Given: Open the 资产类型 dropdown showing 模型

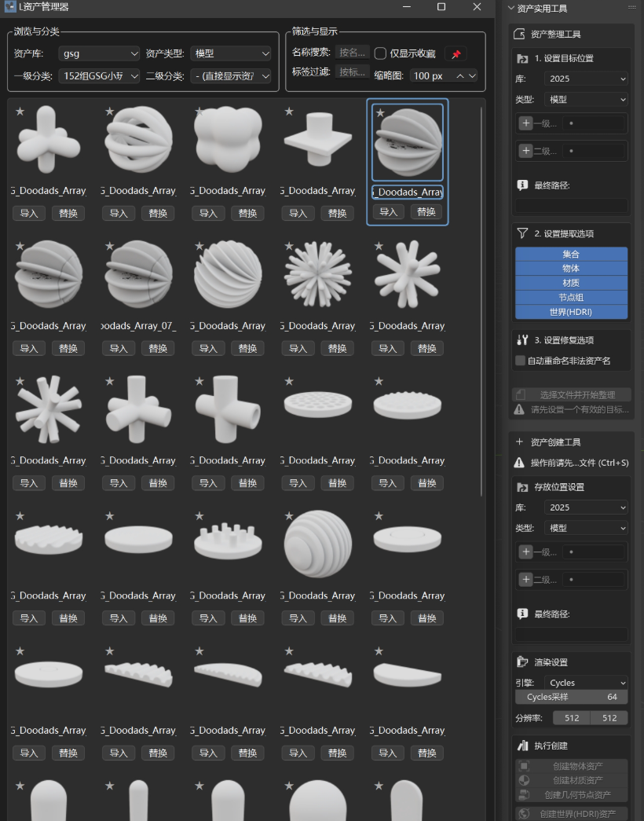Looking at the screenshot, I should [x=231, y=53].
